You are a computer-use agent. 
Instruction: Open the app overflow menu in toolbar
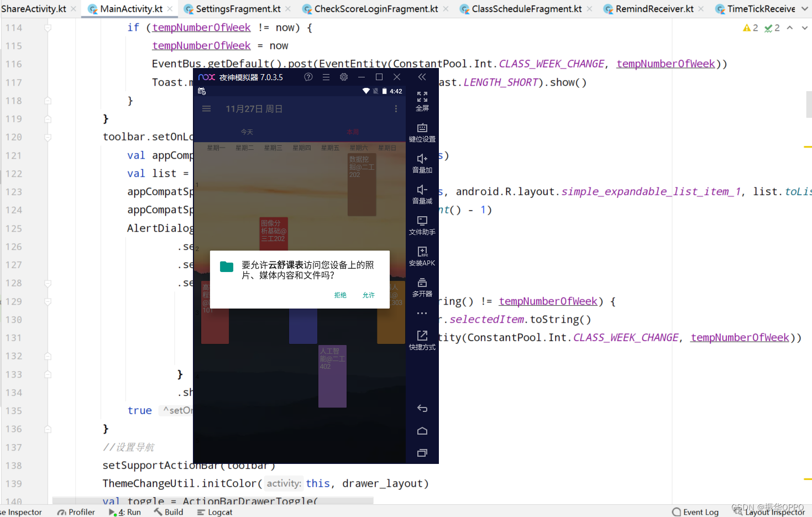coord(396,109)
